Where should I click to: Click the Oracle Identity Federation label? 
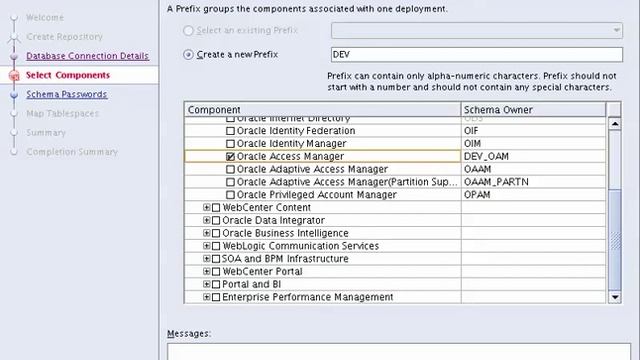pyautogui.click(x=296, y=131)
